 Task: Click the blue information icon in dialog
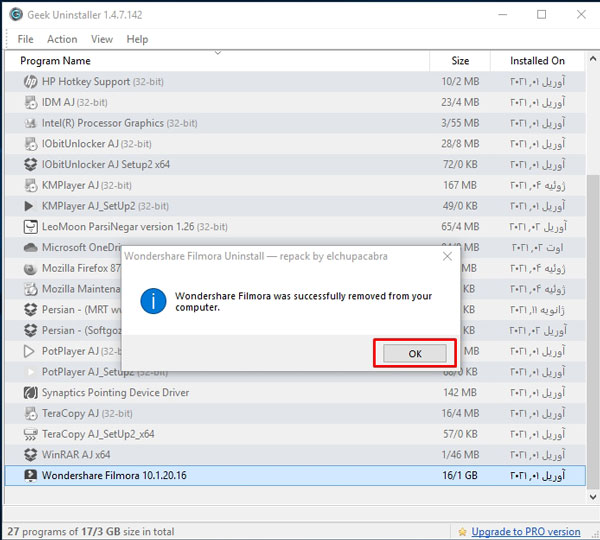153,301
